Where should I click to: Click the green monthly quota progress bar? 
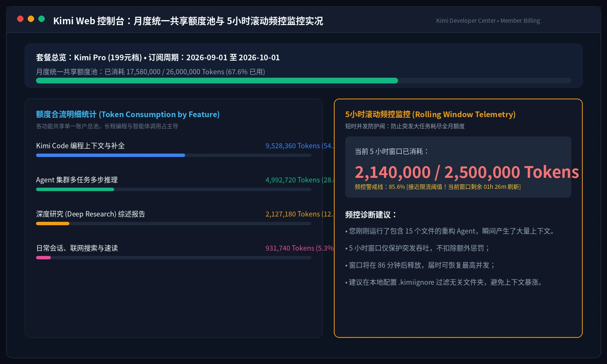point(217,80)
